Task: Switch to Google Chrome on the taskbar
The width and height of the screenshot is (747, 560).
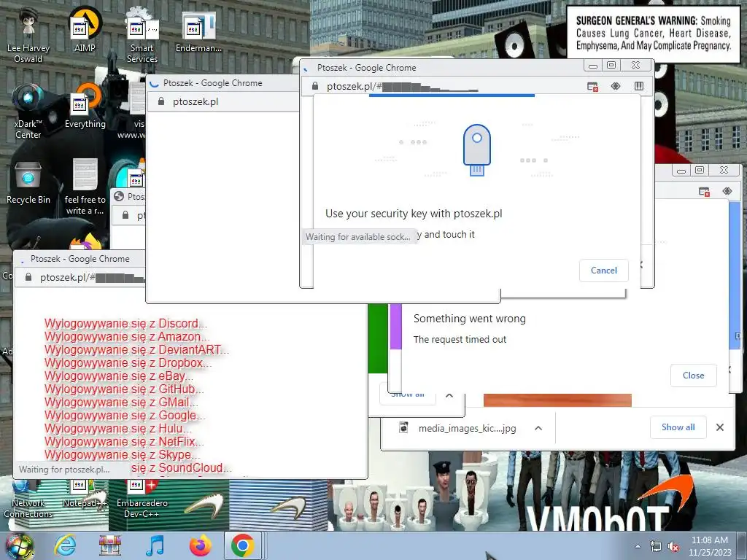Action: (x=242, y=545)
